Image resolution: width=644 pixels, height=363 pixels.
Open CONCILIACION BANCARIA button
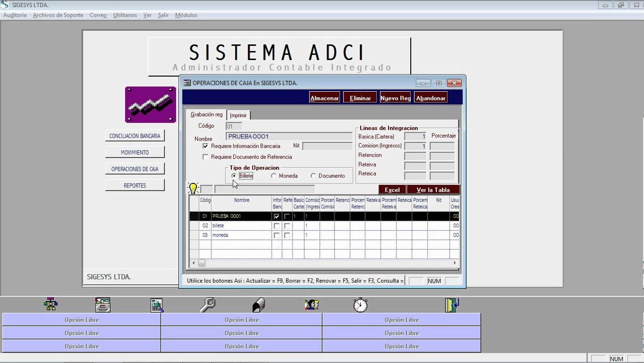[x=135, y=136]
